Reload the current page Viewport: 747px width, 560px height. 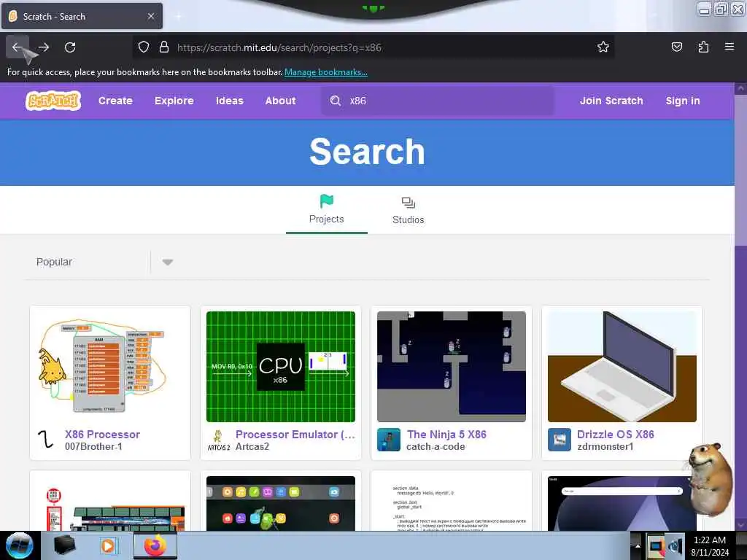coord(70,47)
